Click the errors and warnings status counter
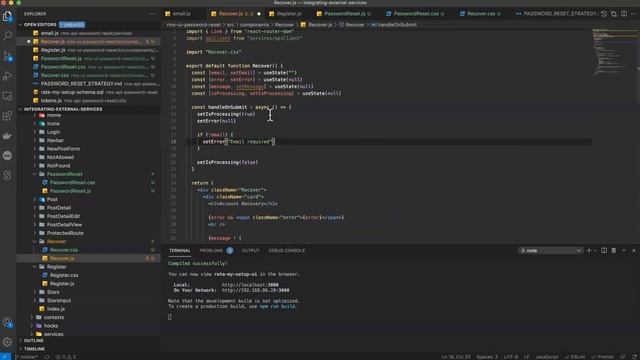Viewport: 640px width, 360px height. [65, 357]
